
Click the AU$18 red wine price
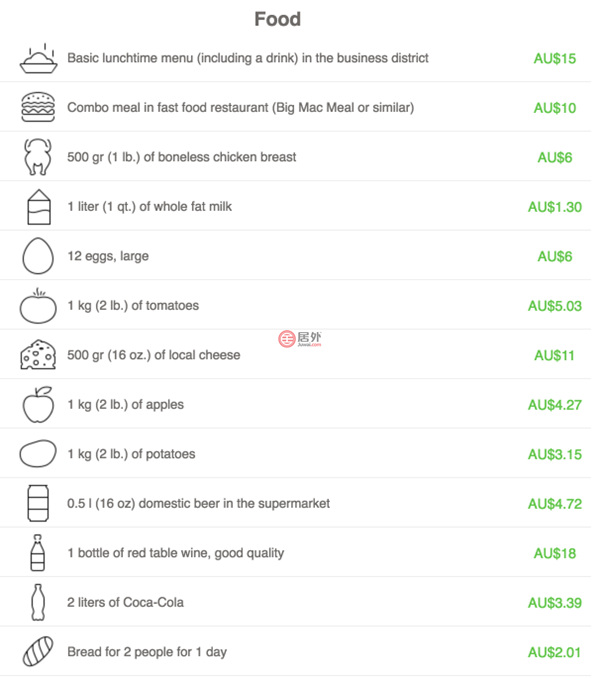(554, 554)
